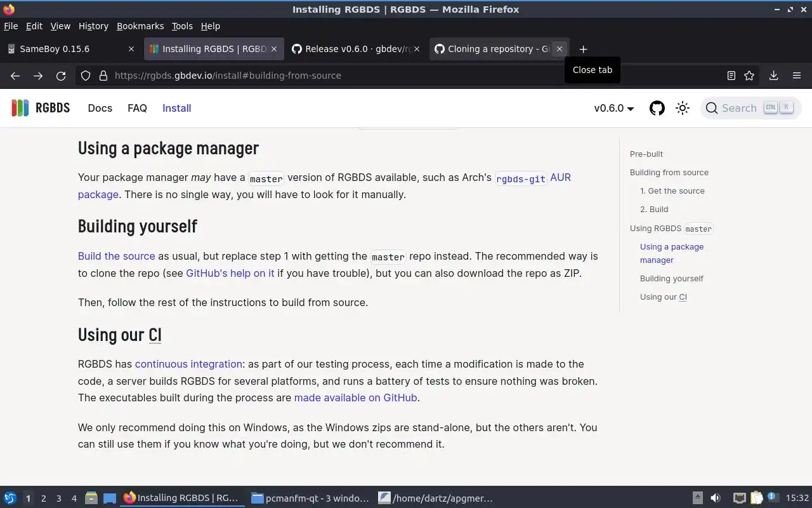The image size is (812, 508).
Task: Close the SameBoy 0.15.6 tab
Action: tap(131, 49)
